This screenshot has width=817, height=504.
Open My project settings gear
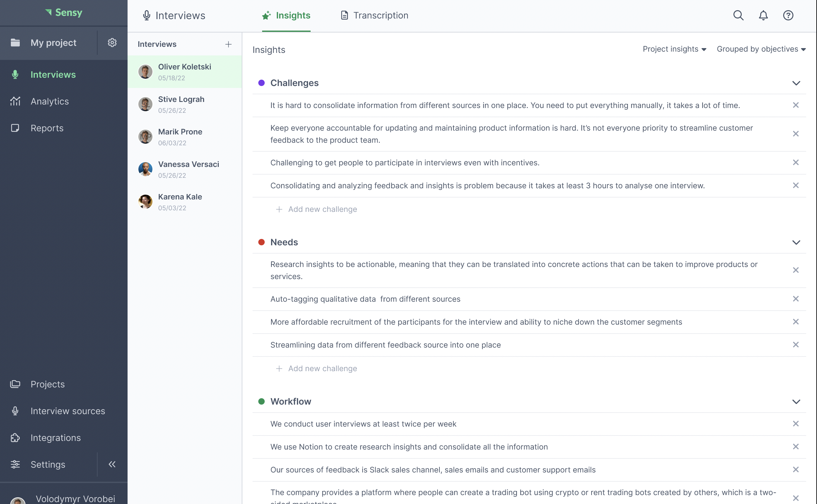(112, 43)
